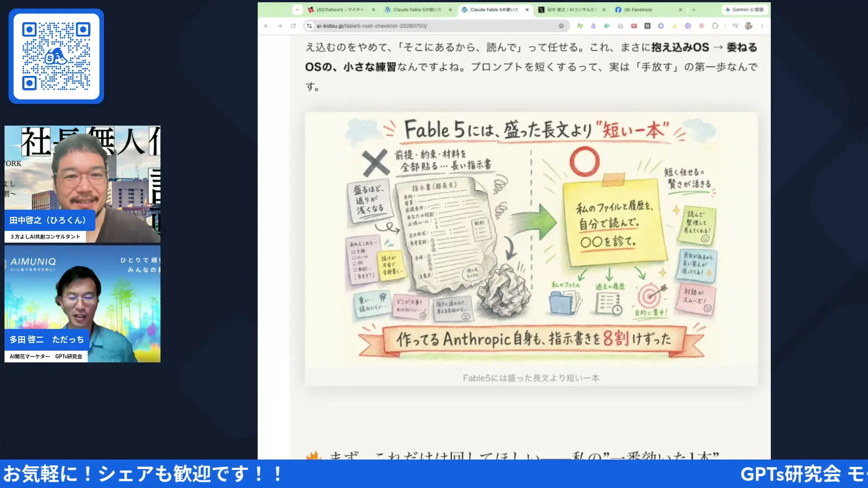Click label 3方よしAI共創コンサルタント
868x488 pixels.
pyautogui.click(x=45, y=237)
